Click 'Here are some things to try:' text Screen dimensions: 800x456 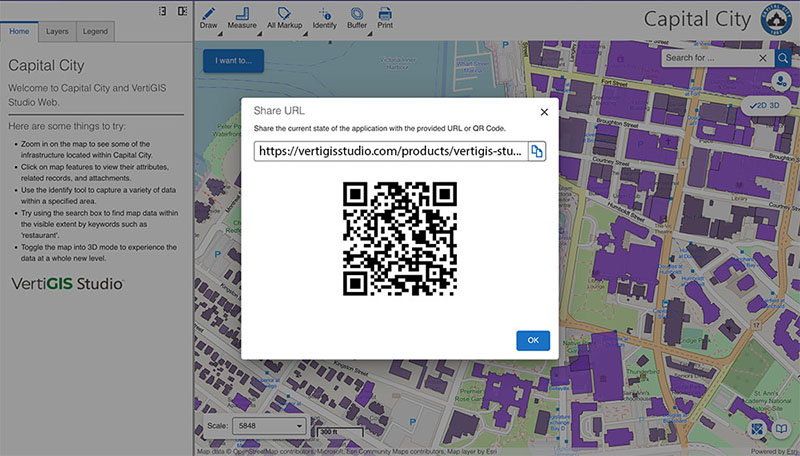point(67,126)
